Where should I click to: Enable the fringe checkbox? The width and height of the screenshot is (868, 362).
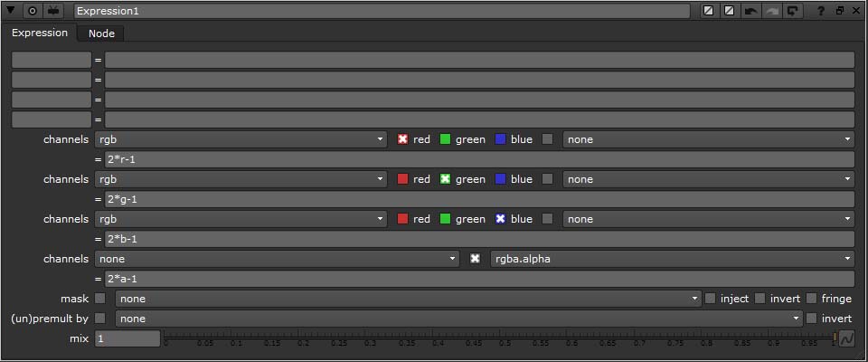(812, 299)
